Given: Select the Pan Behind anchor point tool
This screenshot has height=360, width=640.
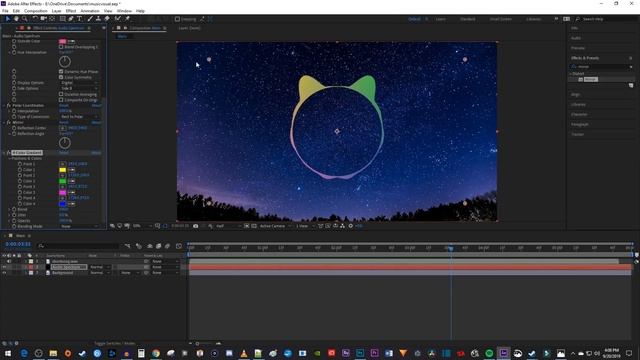Looking at the screenshot, I should [52, 19].
